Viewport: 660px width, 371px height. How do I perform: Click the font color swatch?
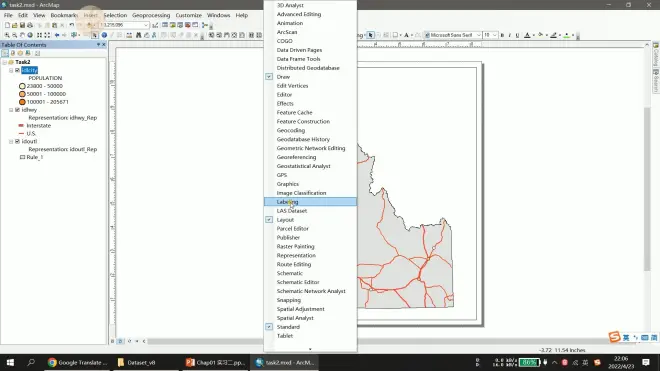pos(527,35)
